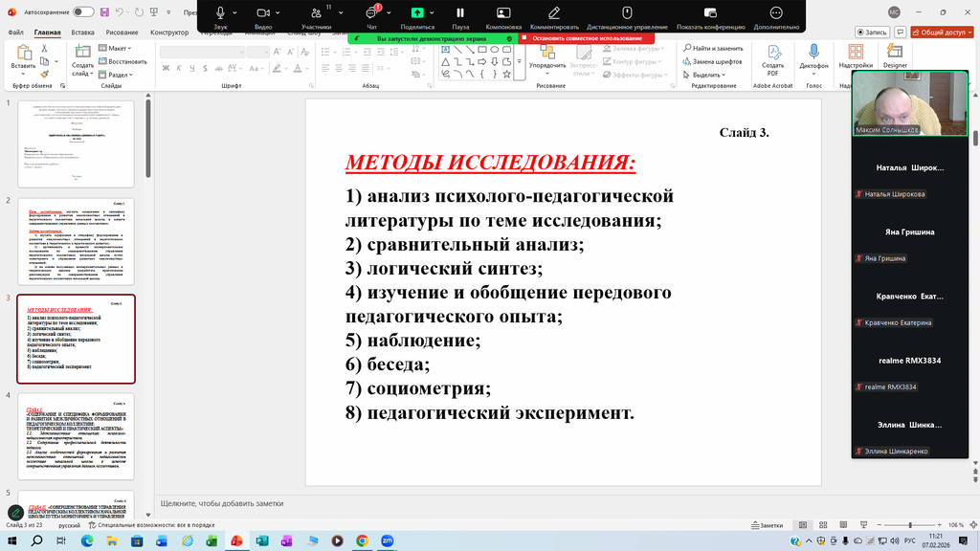
Task: Click the Комментировать annotate pencil icon
Action: tap(554, 12)
